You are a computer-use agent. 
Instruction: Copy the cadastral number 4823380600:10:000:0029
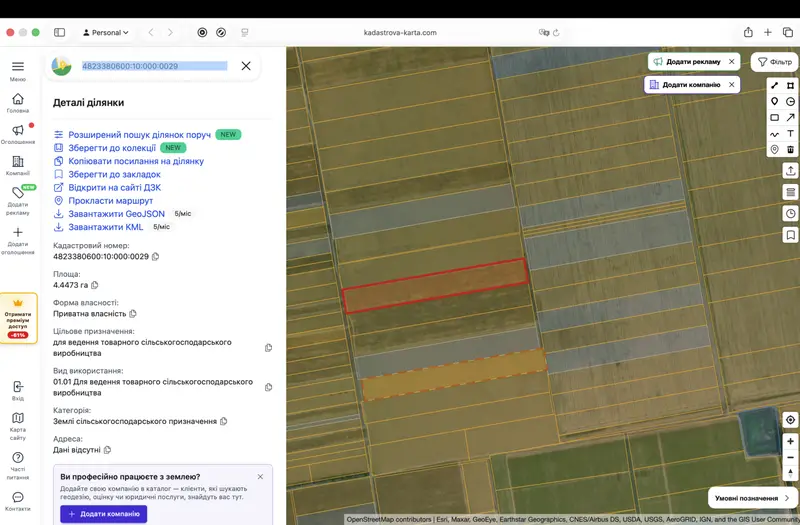(x=156, y=257)
